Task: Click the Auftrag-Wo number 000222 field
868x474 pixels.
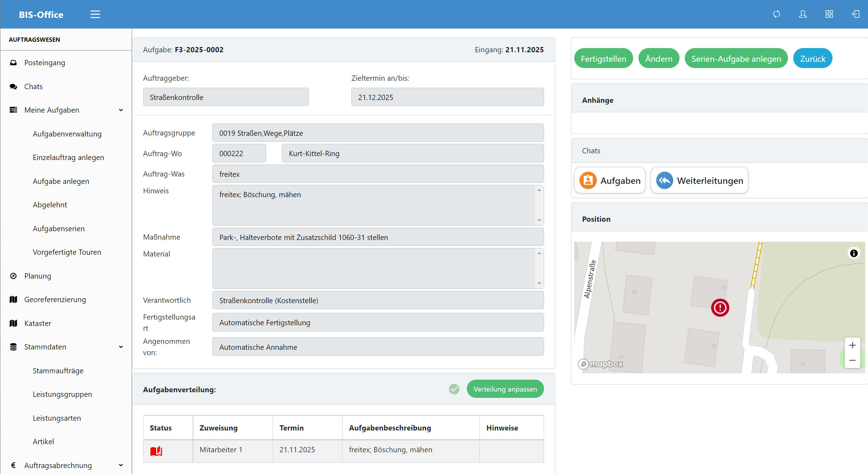Action: [x=239, y=153]
